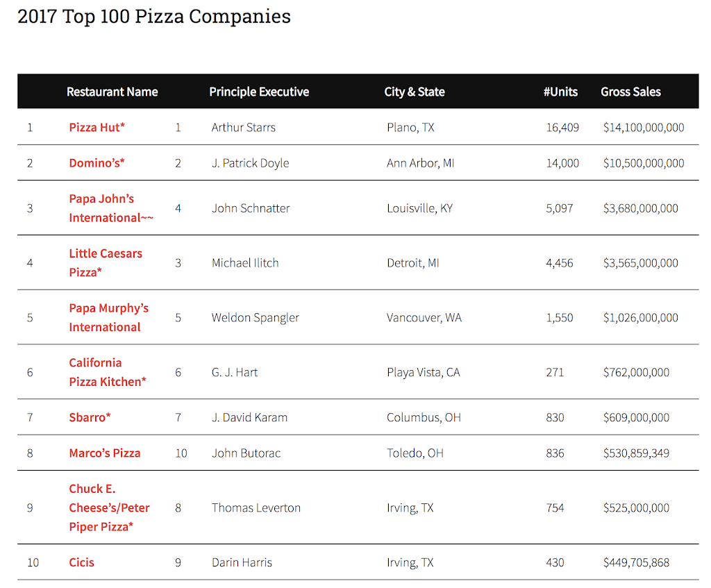
Task: Click California Pizza Kitchen link
Action: (x=107, y=372)
